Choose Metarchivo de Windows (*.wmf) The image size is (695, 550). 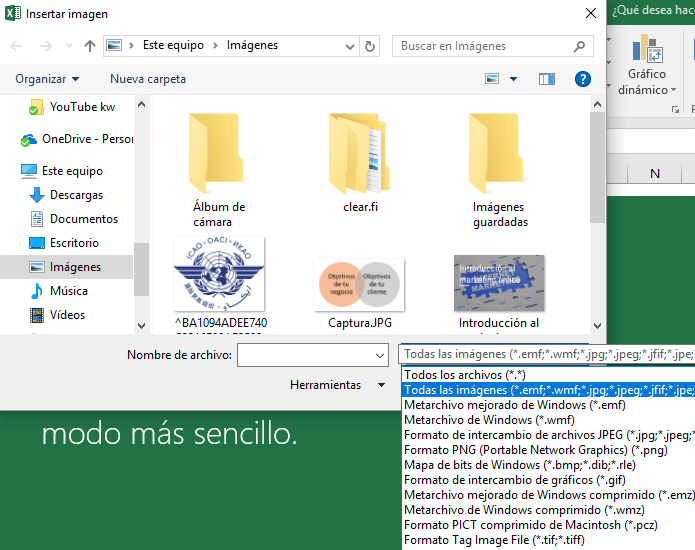point(548,420)
